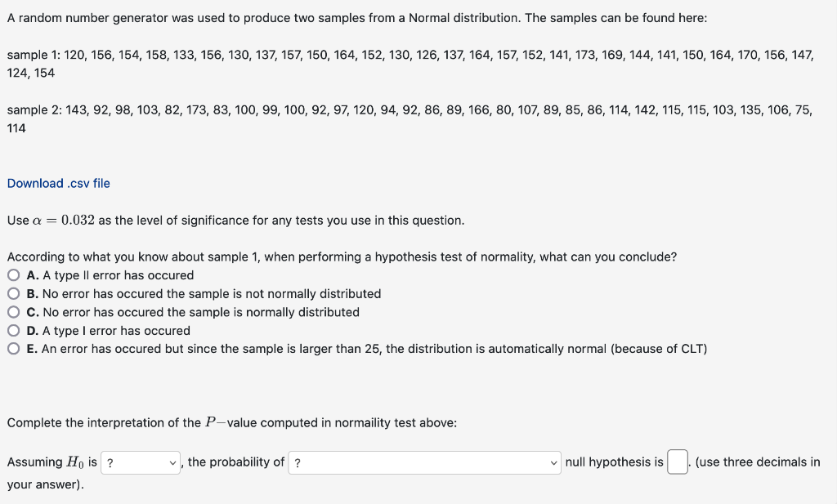This screenshot has width=837, height=504.
Task: Open the 'the probability of' dropdown
Action: click(x=424, y=462)
